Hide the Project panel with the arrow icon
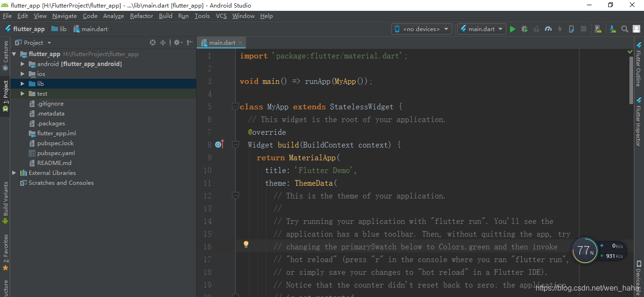 pyautogui.click(x=190, y=42)
